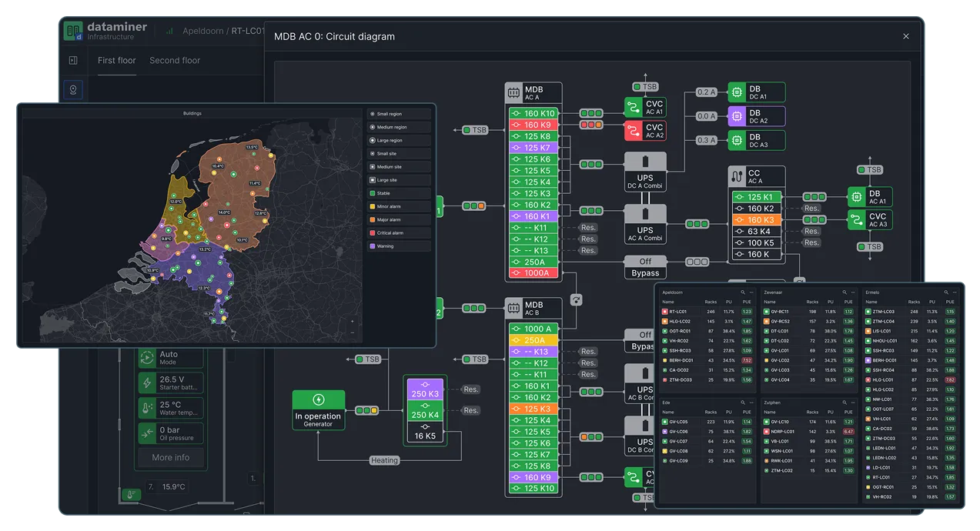Toggle breaker 160 K9 in MDB AC A
Image resolution: width=980 pixels, height=531 pixels.
pyautogui.click(x=534, y=125)
